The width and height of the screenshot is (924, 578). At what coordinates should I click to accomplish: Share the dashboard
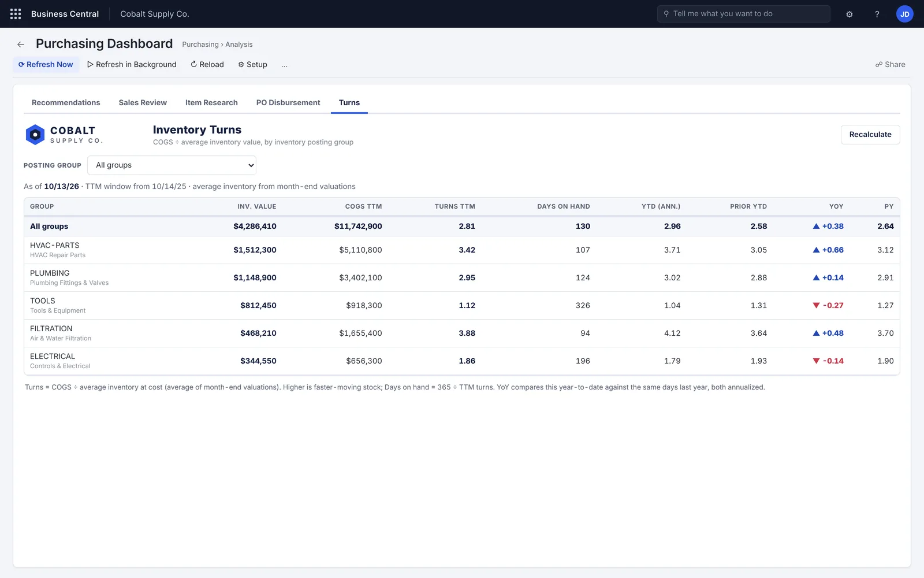coord(891,65)
